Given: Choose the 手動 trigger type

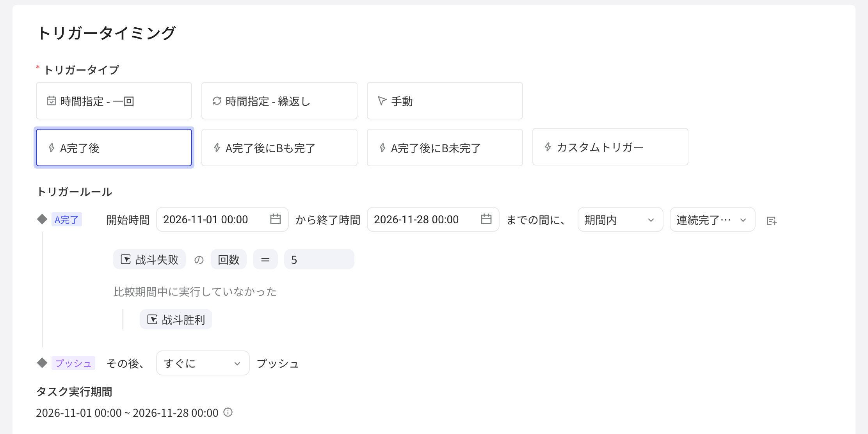Looking at the screenshot, I should point(445,101).
